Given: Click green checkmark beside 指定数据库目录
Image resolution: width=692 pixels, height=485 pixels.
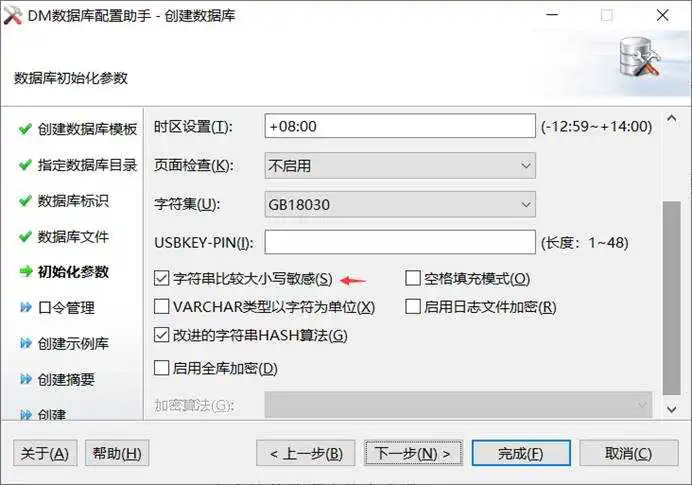Looking at the screenshot, I should pos(25,165).
